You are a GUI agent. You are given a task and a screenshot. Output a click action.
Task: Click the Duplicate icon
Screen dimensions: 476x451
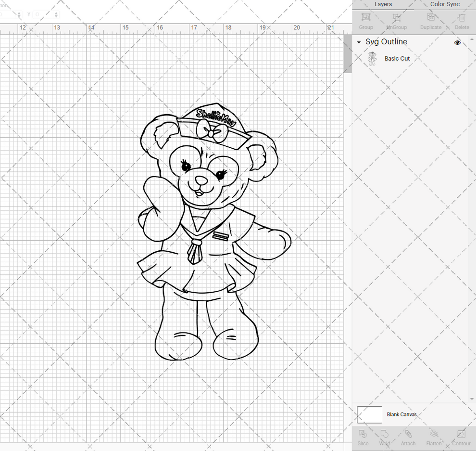tap(430, 20)
